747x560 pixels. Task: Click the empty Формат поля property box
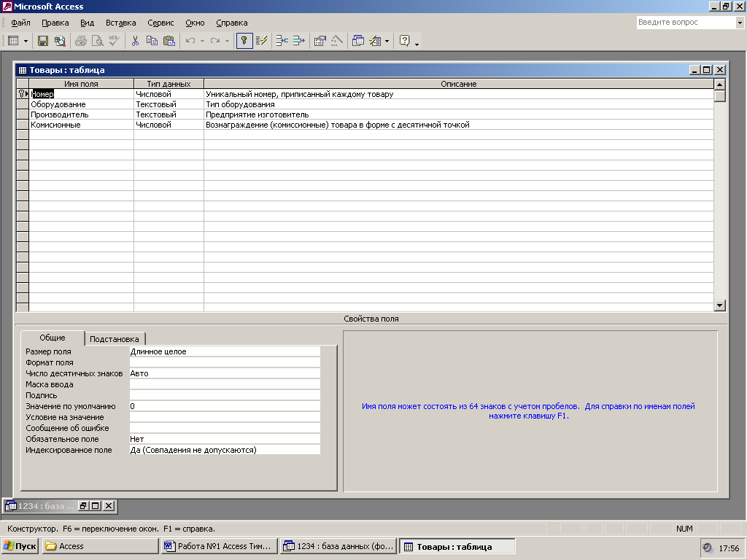coord(225,362)
